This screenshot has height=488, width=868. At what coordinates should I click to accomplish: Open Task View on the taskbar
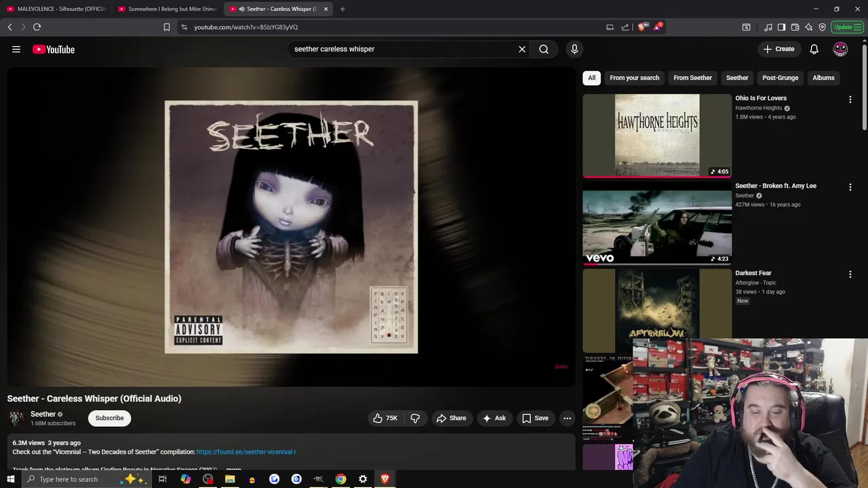click(163, 479)
